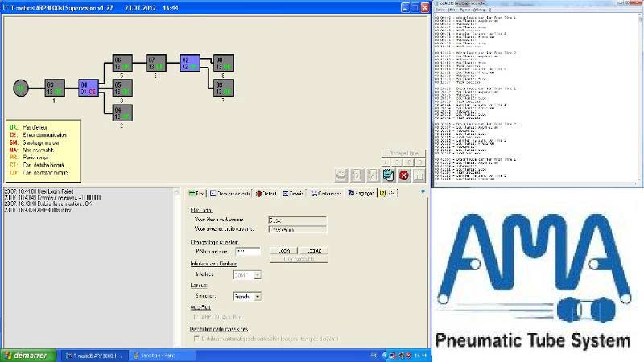
Task: Click 'NA: Non accessible' legend entry
Action: 31,150
